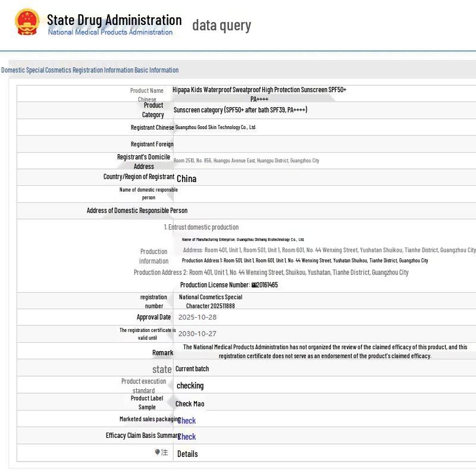Select the validity date 2030-10-27
The height and width of the screenshot is (476, 476).
pos(198,334)
